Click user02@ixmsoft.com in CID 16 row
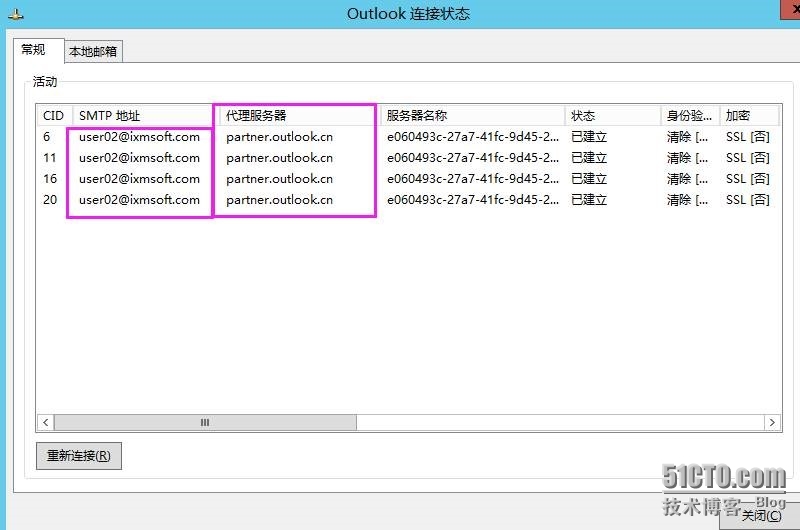This screenshot has height=530, width=800. [x=139, y=179]
